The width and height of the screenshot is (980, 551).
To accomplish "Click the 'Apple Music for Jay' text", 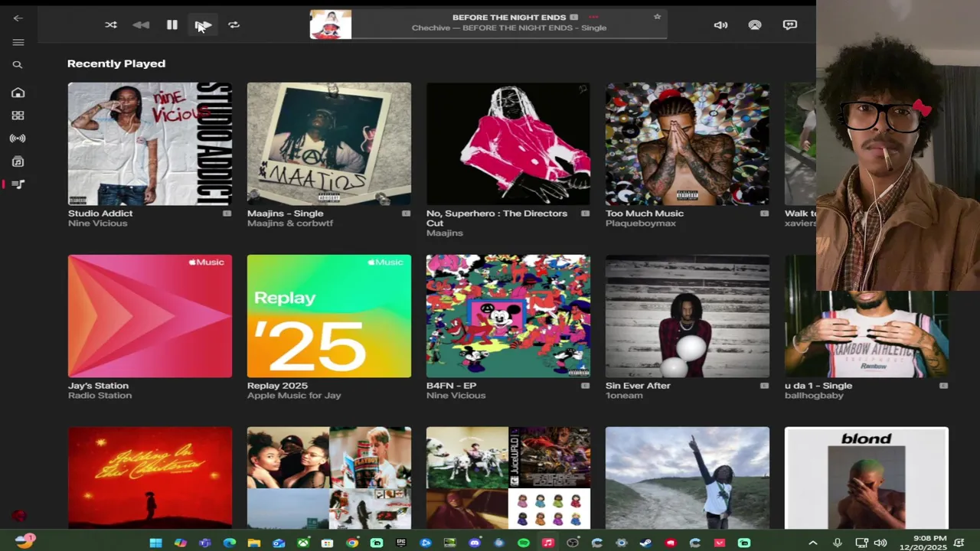I will [x=294, y=396].
